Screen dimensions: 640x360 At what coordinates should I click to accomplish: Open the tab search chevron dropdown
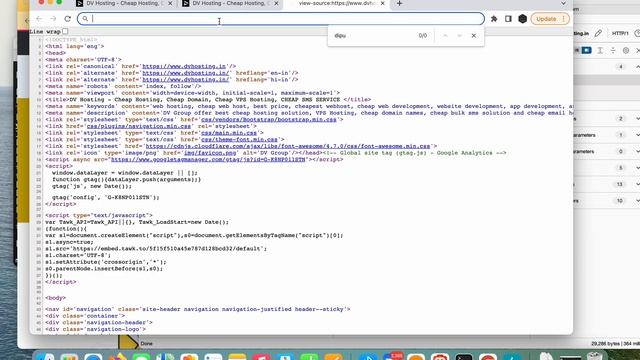point(563,4)
